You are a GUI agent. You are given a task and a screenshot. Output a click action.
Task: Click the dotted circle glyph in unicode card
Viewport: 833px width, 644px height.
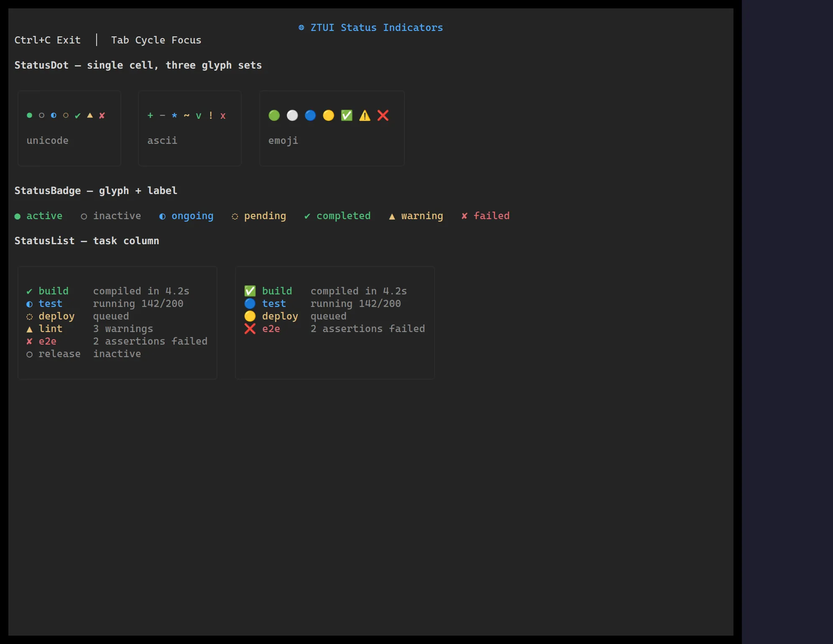click(66, 115)
